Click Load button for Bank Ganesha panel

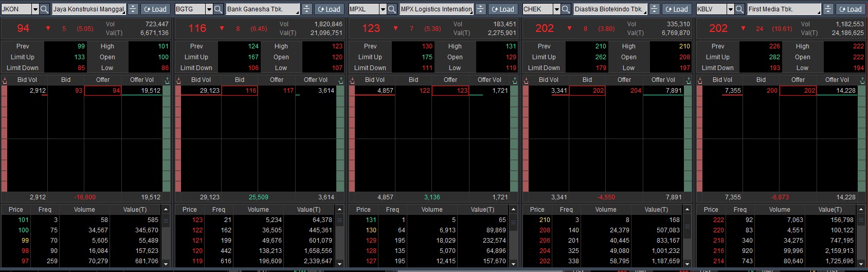(329, 9)
